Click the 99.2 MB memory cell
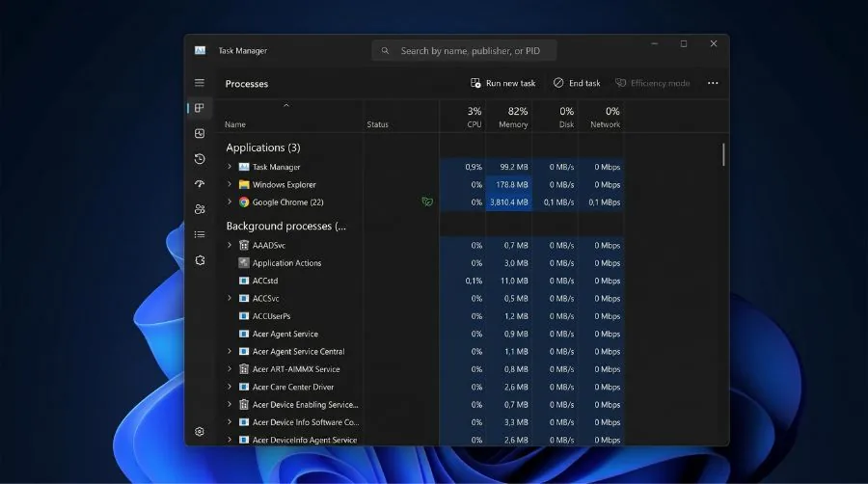The width and height of the screenshot is (868, 484). 508,167
